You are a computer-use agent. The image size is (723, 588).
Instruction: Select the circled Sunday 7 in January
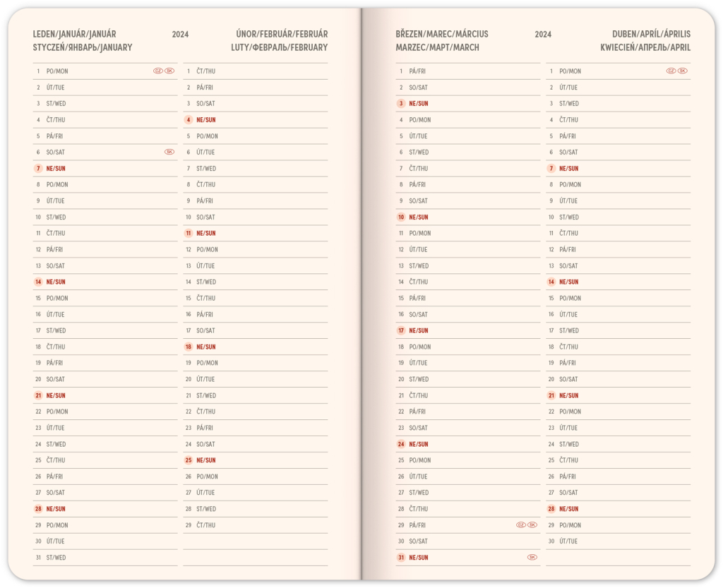pos(38,169)
